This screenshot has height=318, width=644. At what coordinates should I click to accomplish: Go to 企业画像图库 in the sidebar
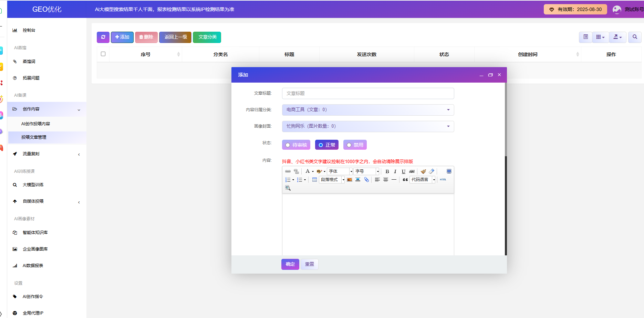point(35,249)
